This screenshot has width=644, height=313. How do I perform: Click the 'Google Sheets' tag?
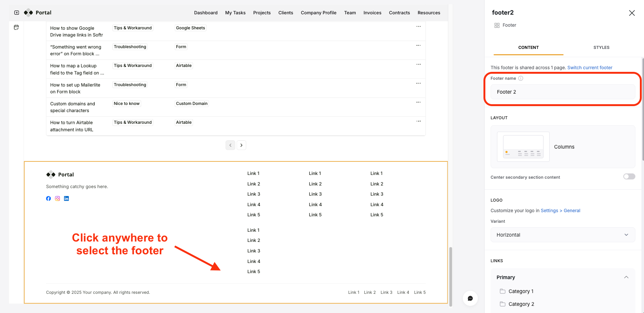(191, 28)
